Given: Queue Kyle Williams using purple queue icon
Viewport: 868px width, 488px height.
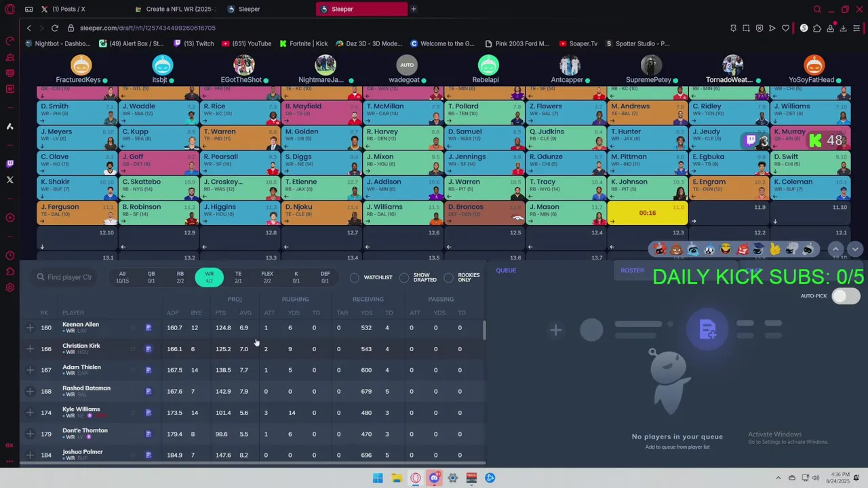Looking at the screenshot, I should (149, 413).
